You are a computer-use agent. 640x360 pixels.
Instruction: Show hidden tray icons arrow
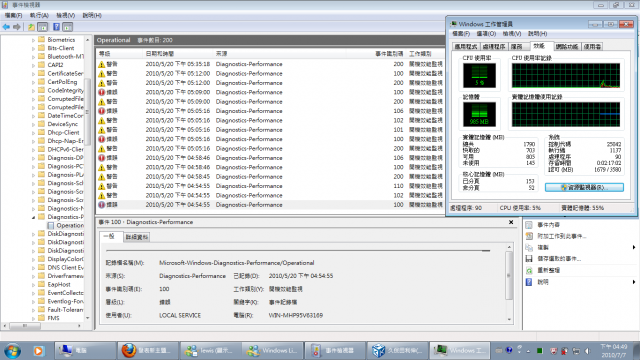(529, 351)
